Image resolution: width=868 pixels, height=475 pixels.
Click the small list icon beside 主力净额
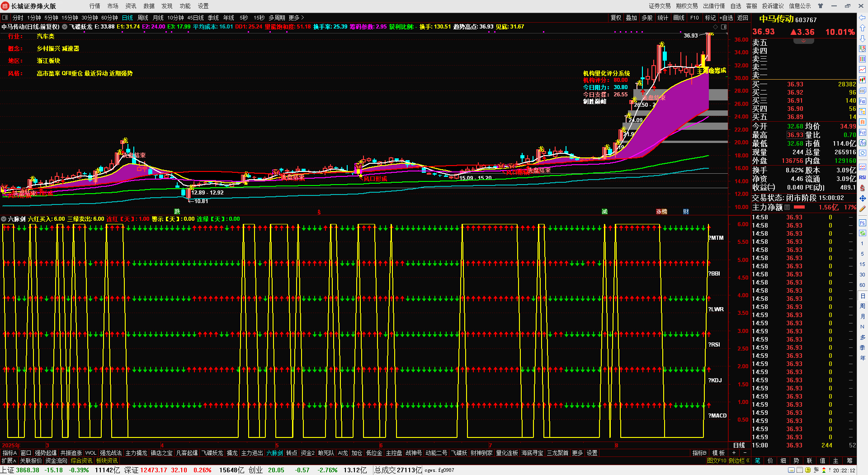pos(787,207)
